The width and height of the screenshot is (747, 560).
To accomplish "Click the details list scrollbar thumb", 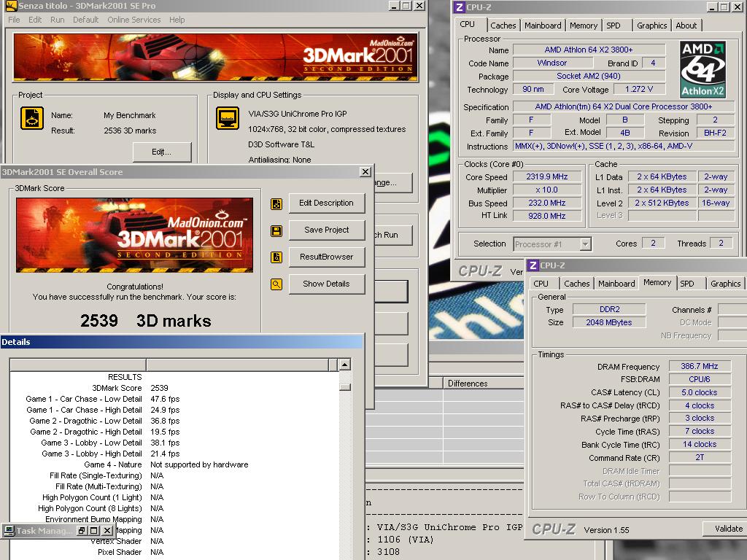I will pos(345,387).
